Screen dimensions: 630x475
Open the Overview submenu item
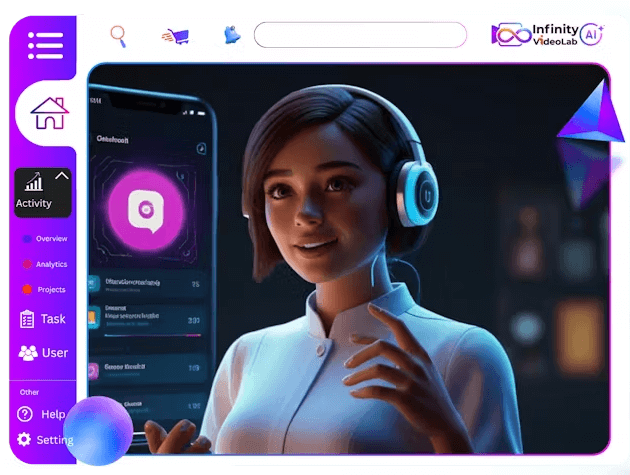coord(51,239)
